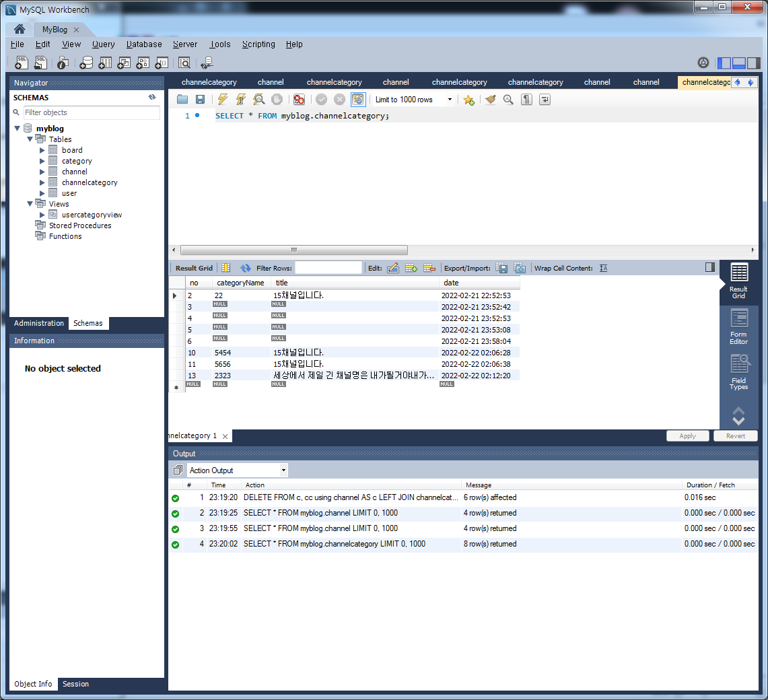
Task: Collapse the Tables folder
Action: 30,139
